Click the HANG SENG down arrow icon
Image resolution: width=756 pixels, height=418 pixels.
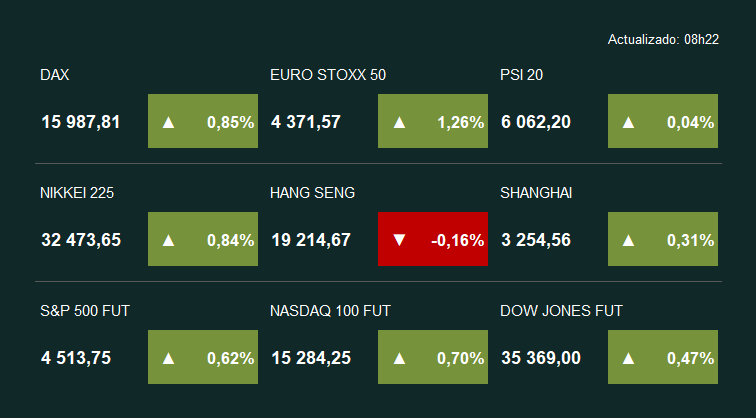399,240
